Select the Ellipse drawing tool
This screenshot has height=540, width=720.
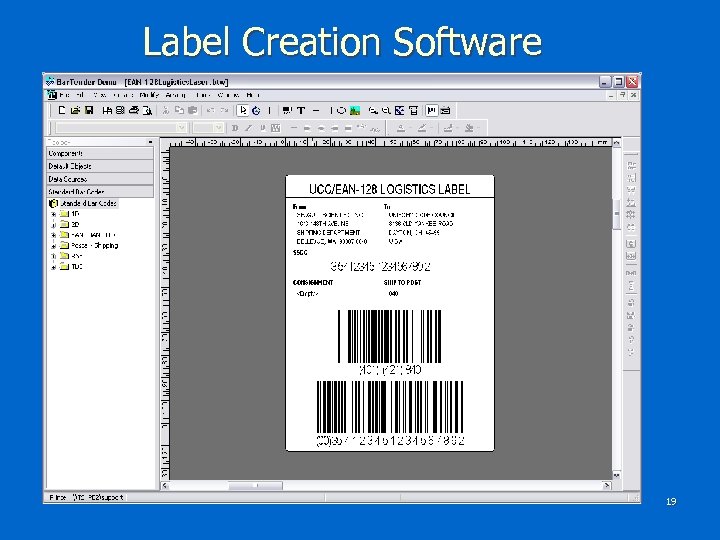point(341,110)
